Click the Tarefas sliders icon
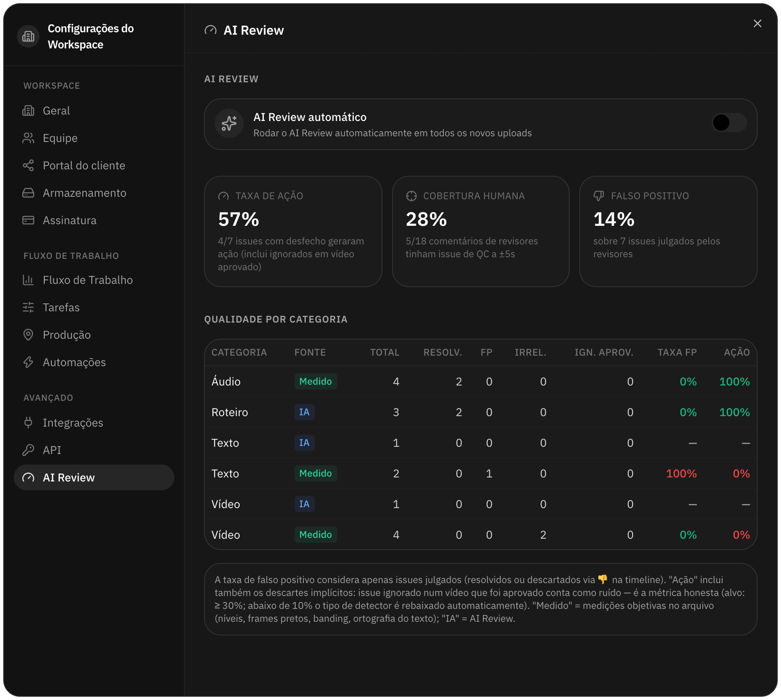Image resolution: width=781 pixels, height=700 pixels. [28, 307]
